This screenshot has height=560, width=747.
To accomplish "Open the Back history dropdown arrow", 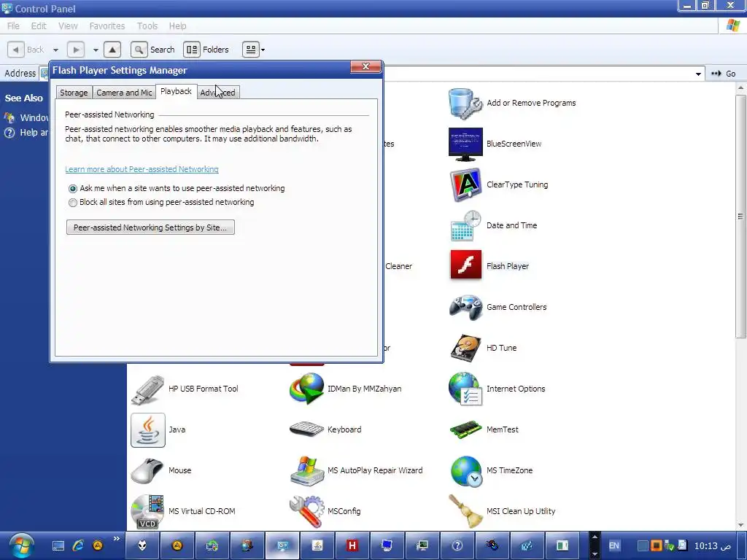I will (55, 50).
